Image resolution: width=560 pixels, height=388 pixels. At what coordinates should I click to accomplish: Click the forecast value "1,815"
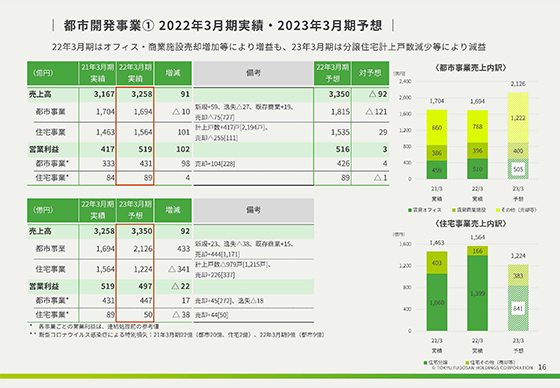pyautogui.click(x=340, y=111)
